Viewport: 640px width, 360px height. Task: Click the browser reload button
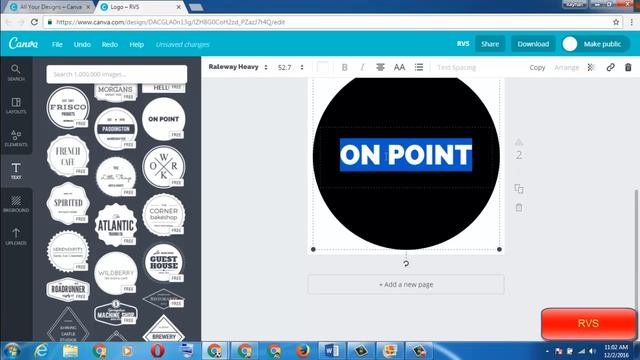point(34,22)
